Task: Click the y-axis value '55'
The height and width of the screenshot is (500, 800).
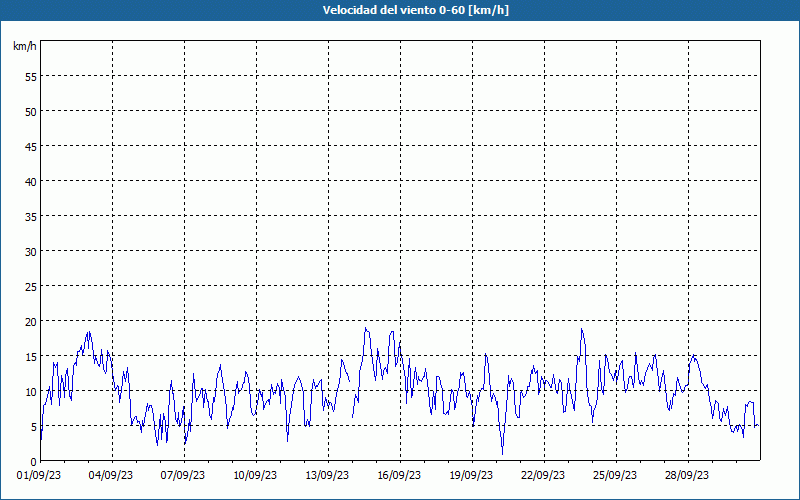Action: (x=31, y=77)
